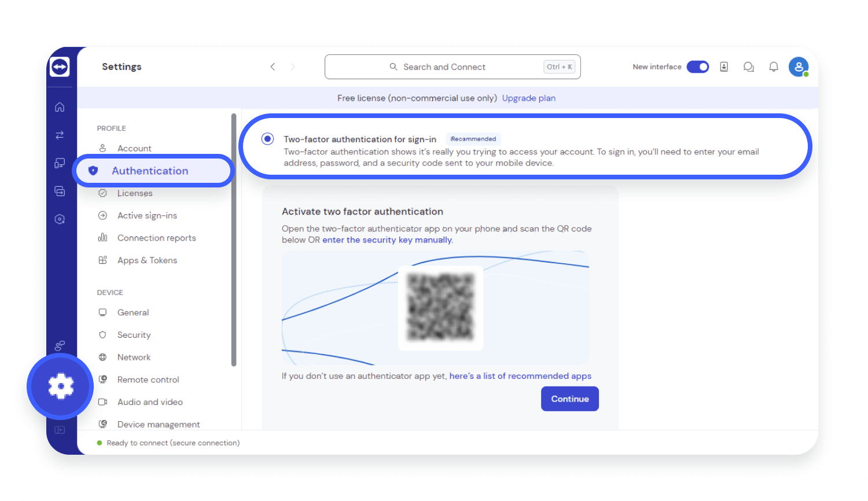This screenshot has width=868, height=501.
Task: Click the Search and Connect field
Action: tap(453, 67)
